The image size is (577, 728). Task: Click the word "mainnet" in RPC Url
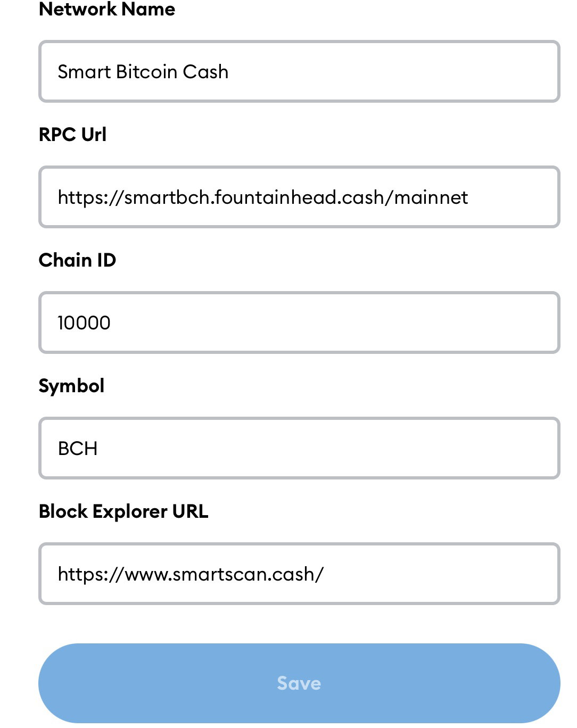click(x=431, y=197)
